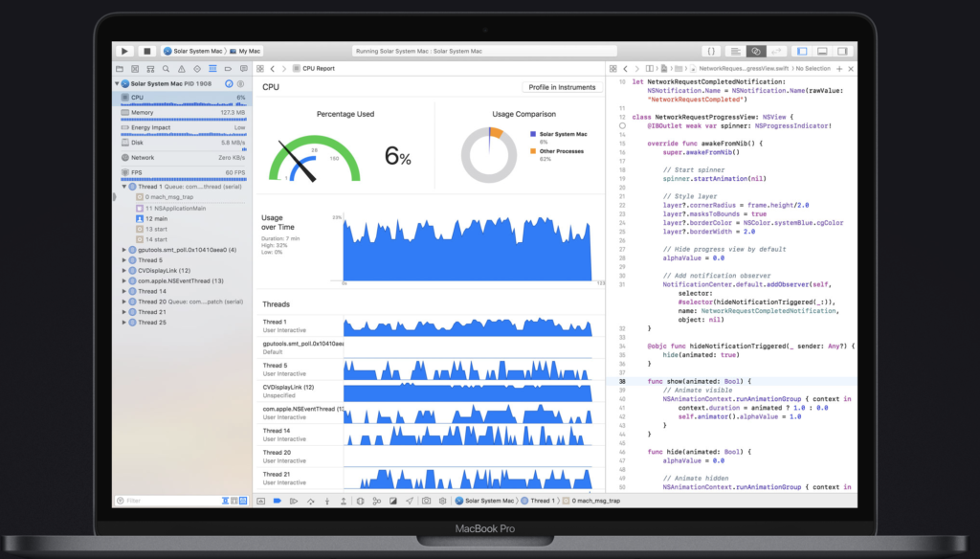Switch to the Breakpoint navigator icon
This screenshot has height=559, width=980.
pos(229,69)
